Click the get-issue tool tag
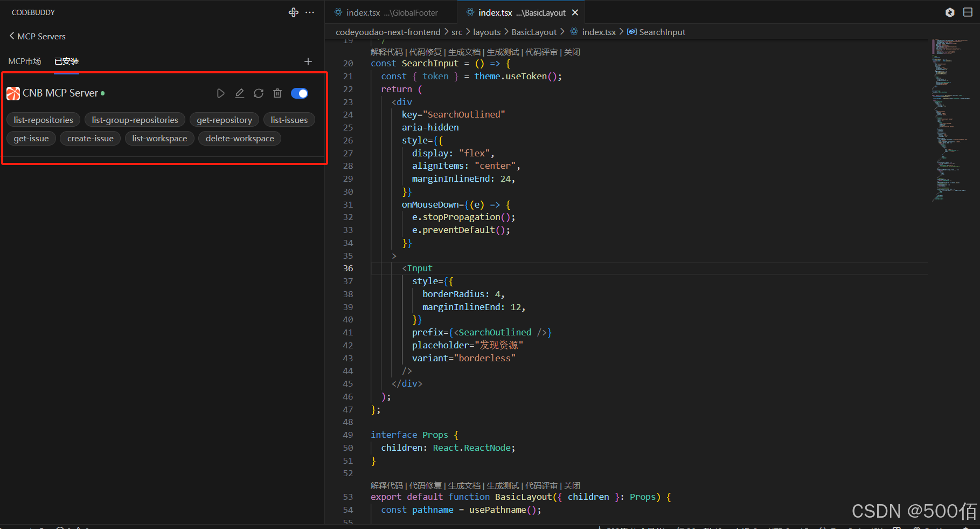 pyautogui.click(x=31, y=138)
